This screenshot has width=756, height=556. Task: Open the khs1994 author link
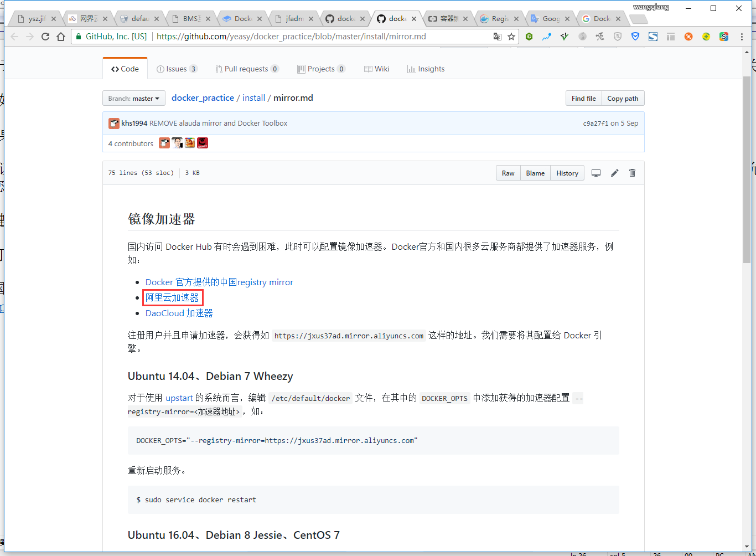coord(134,123)
